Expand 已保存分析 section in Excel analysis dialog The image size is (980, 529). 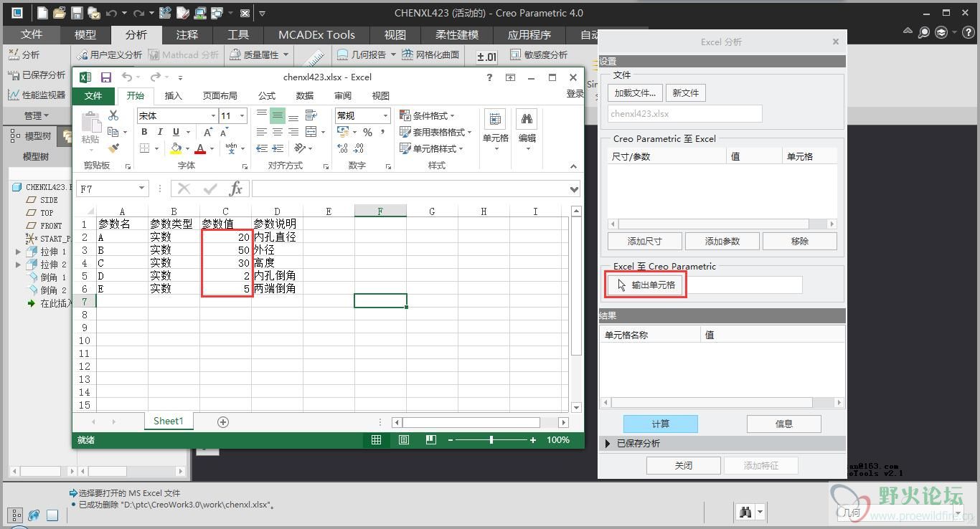click(x=608, y=444)
